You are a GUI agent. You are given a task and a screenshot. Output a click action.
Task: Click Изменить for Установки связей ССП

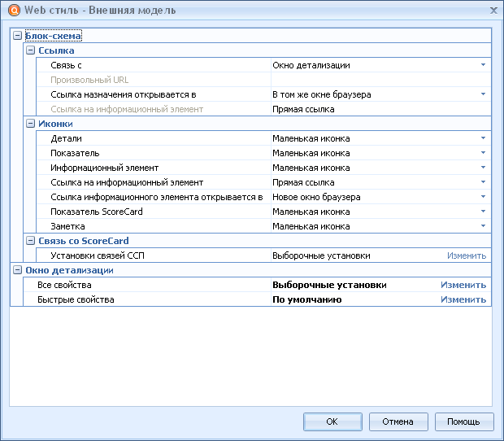click(467, 255)
